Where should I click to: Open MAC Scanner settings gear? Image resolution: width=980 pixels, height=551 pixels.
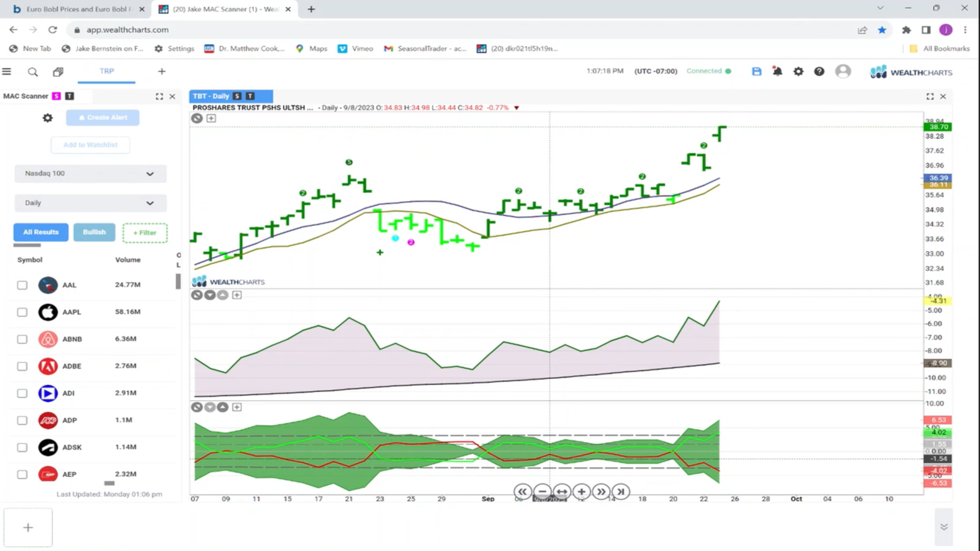pyautogui.click(x=47, y=118)
